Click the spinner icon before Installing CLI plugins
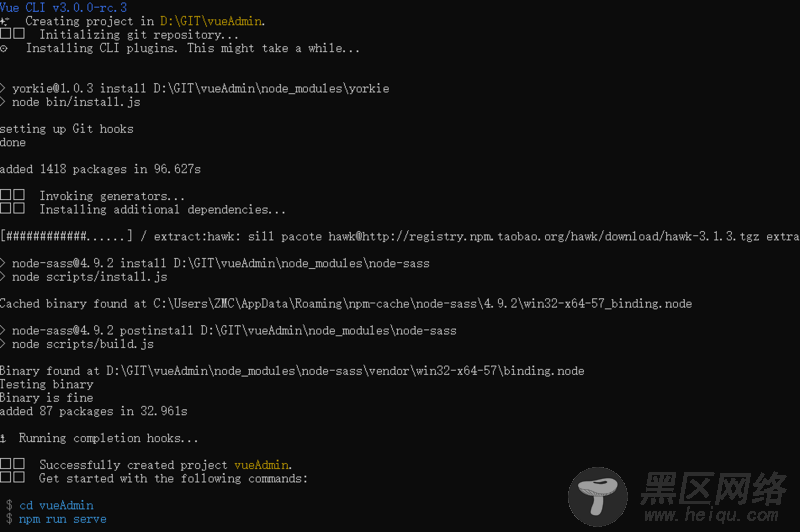Image resolution: width=800 pixels, height=532 pixels. 4,49
